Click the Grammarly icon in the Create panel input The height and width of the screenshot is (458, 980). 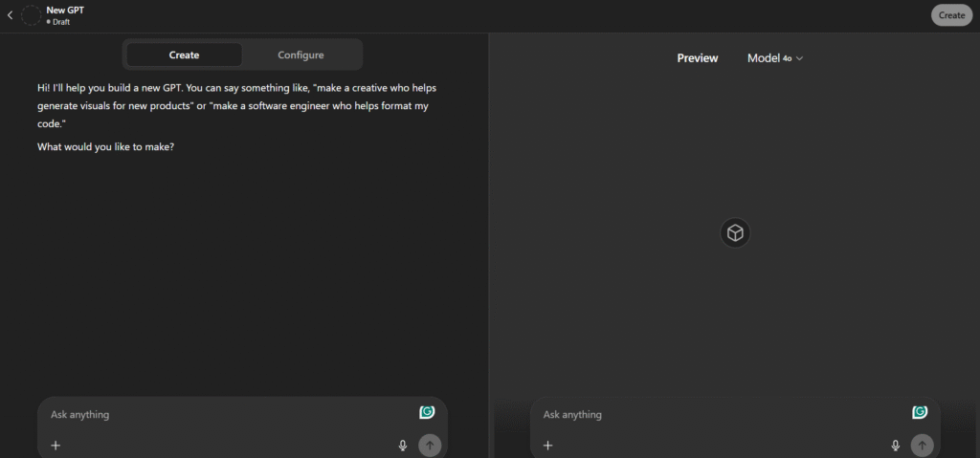[427, 412]
